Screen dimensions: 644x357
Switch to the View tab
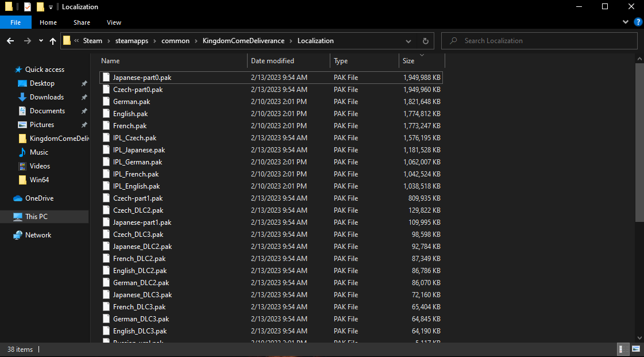point(114,22)
